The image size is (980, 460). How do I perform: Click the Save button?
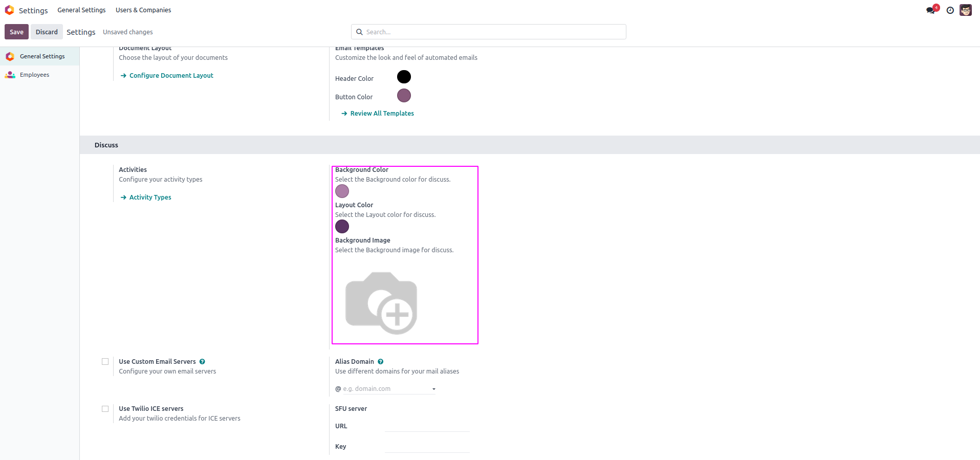click(x=16, y=32)
